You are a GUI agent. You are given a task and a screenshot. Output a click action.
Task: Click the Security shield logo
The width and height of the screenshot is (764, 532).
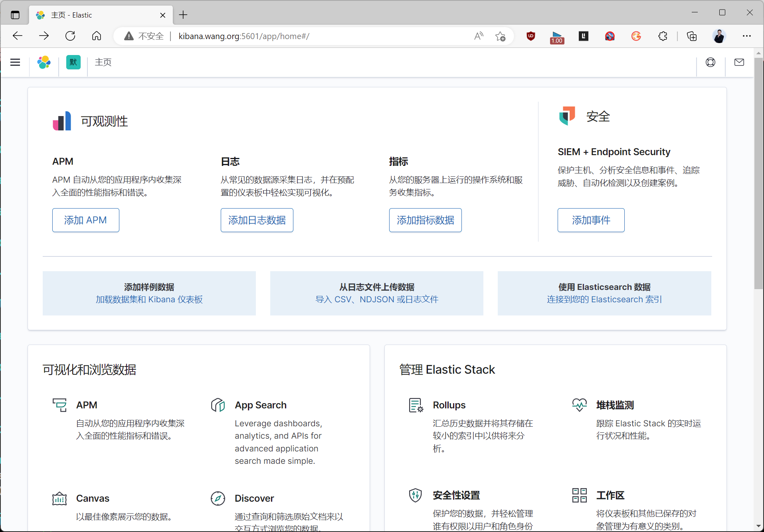tap(567, 116)
